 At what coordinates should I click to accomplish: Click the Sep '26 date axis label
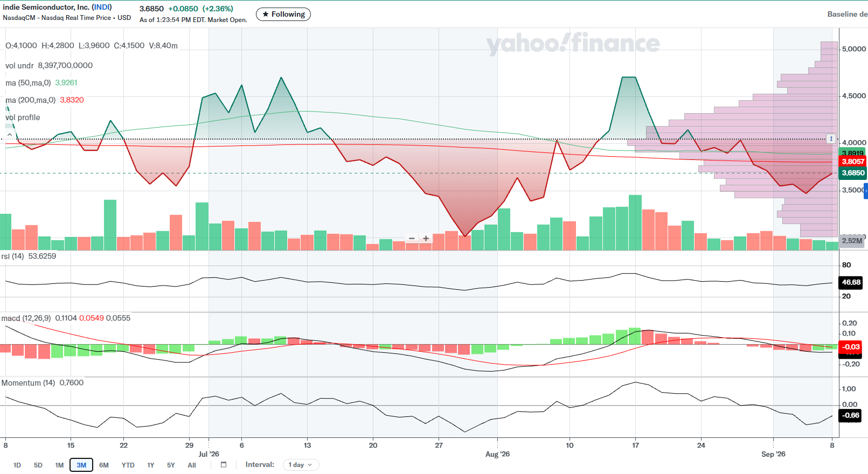click(x=773, y=454)
